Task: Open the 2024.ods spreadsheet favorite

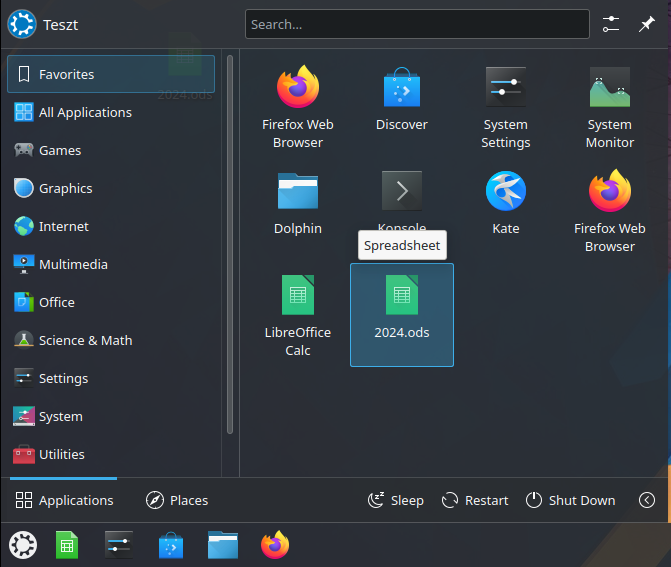Action: click(x=401, y=315)
